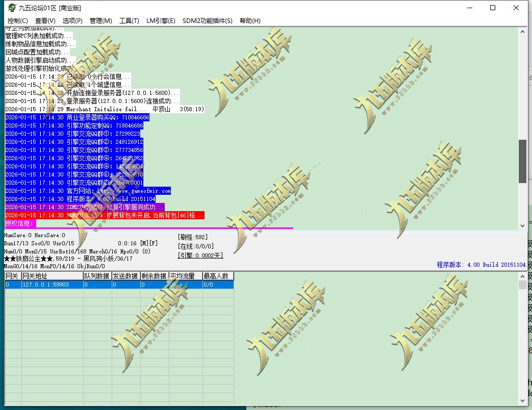Click the 人物数据引擎启动成功 log line
This screenshot has height=410, width=532.
pyautogui.click(x=40, y=60)
